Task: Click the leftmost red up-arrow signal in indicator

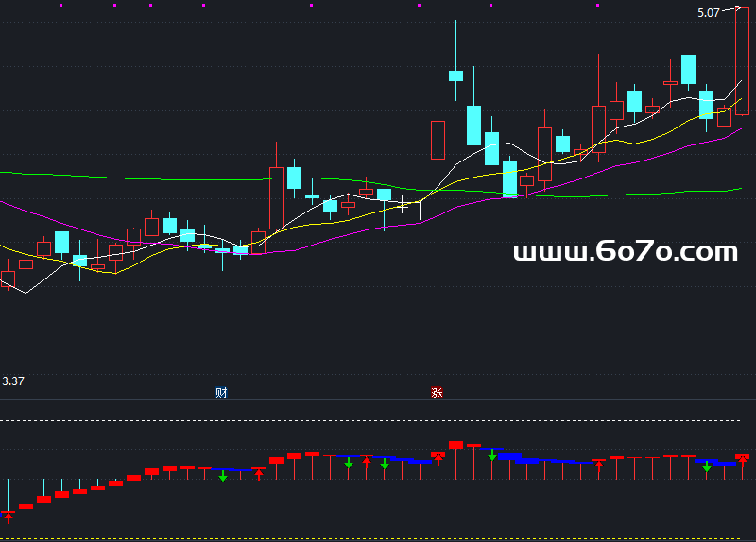Action: click(x=9, y=517)
